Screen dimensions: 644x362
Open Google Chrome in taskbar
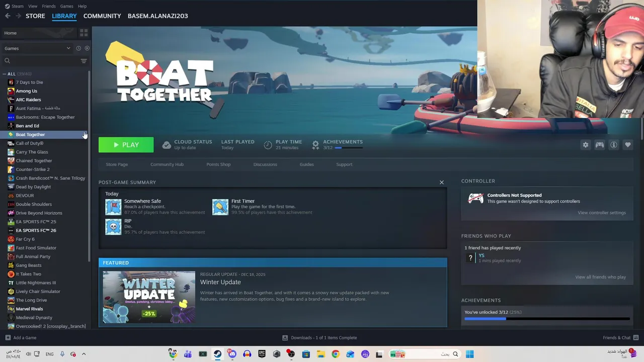[336, 354]
